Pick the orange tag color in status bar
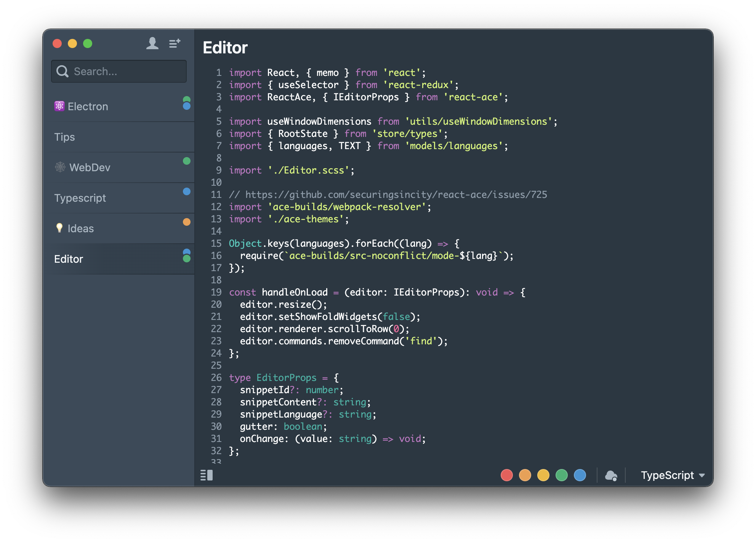Screen dimensions: 756x543 525,475
